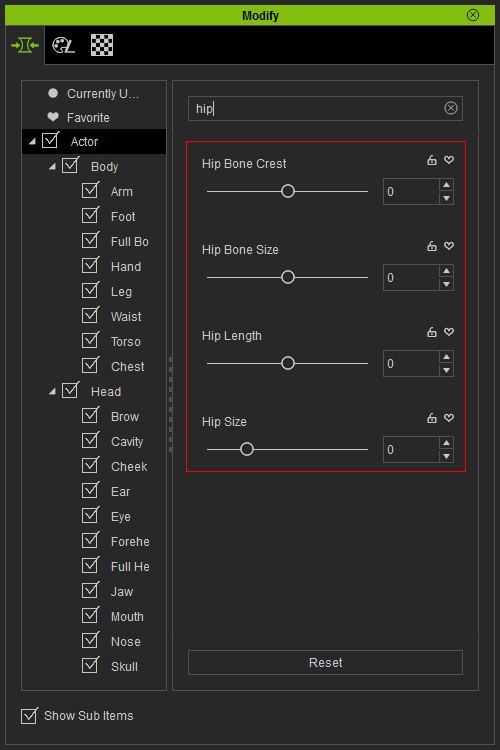Clear the hip search field
This screenshot has width=500, height=750.
tap(451, 108)
